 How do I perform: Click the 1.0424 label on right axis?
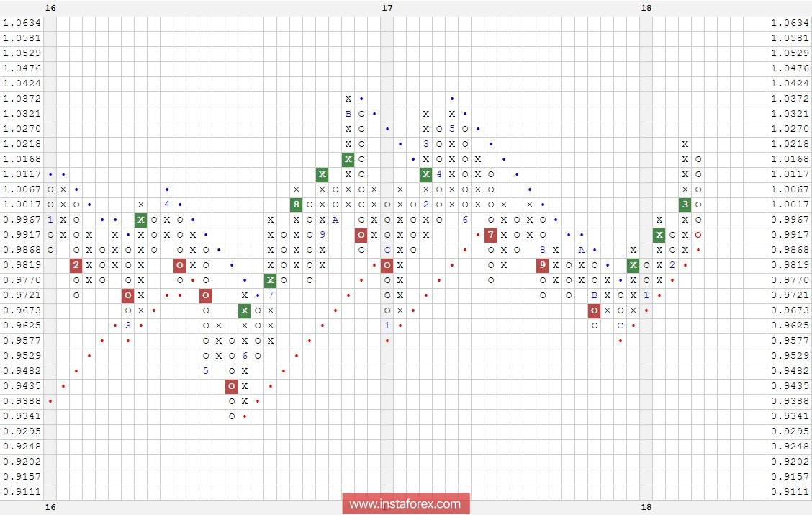pyautogui.click(x=790, y=84)
